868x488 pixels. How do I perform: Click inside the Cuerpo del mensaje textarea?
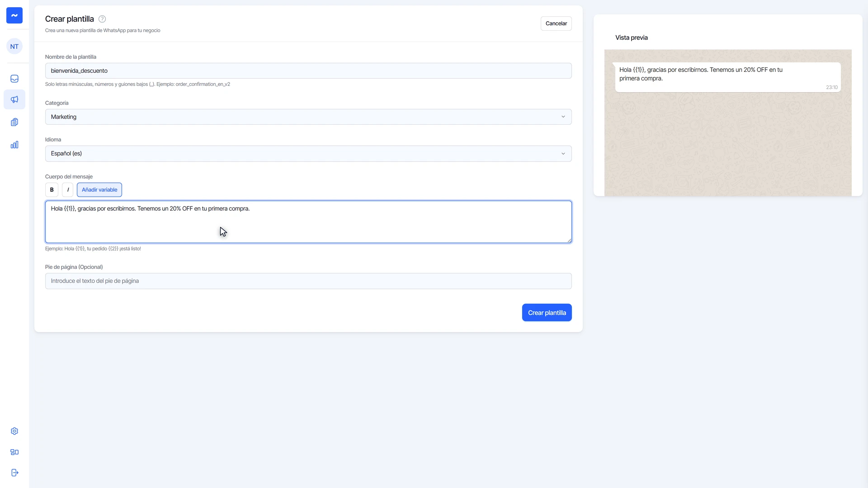pos(308,222)
